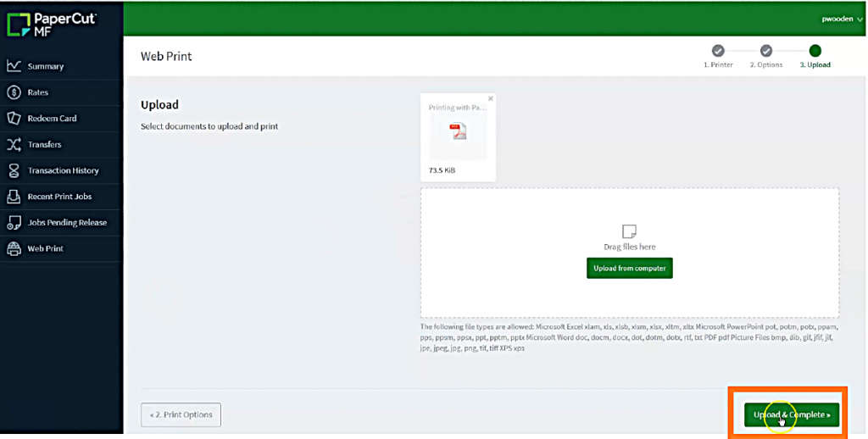The height and width of the screenshot is (439, 868).
Task: Remove the uploaded PDF with X
Action: point(490,99)
